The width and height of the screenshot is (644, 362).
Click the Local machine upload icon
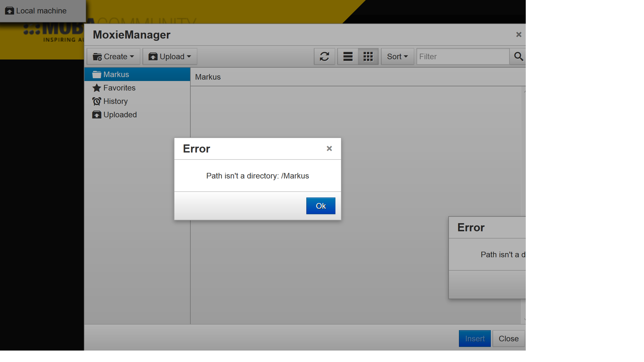(10, 11)
